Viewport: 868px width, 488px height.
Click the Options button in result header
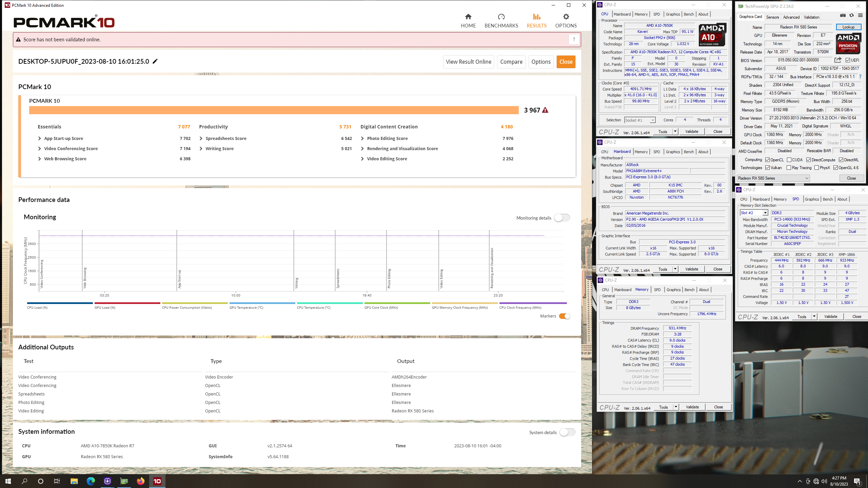click(541, 62)
